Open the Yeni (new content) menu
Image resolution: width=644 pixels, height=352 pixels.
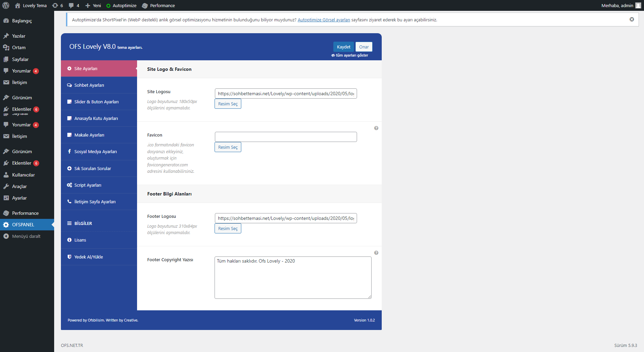click(x=93, y=5)
